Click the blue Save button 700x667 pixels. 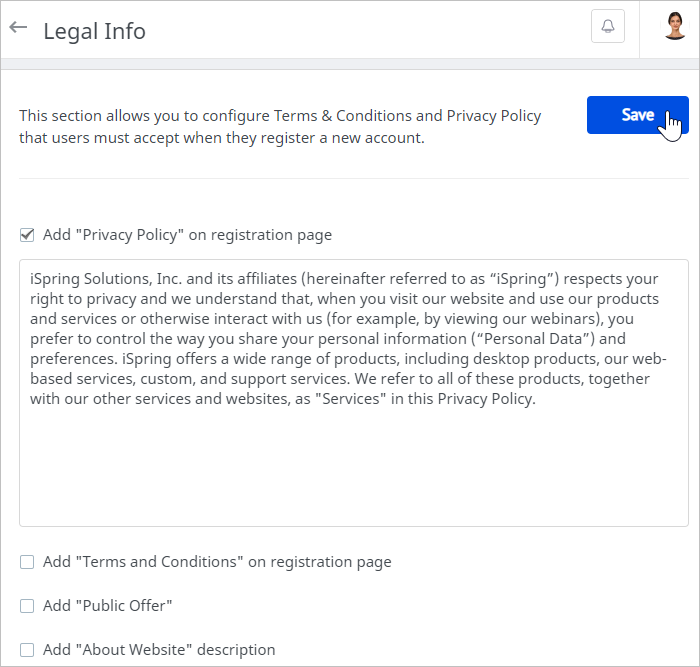(x=638, y=115)
